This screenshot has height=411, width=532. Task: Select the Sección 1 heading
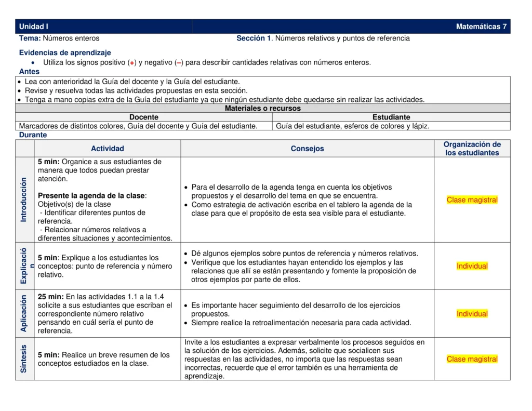click(x=253, y=38)
